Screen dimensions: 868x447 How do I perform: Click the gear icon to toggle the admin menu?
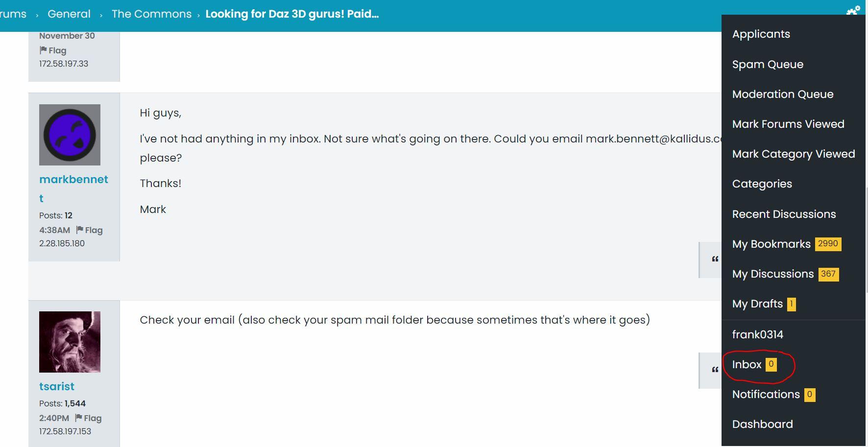coord(853,10)
